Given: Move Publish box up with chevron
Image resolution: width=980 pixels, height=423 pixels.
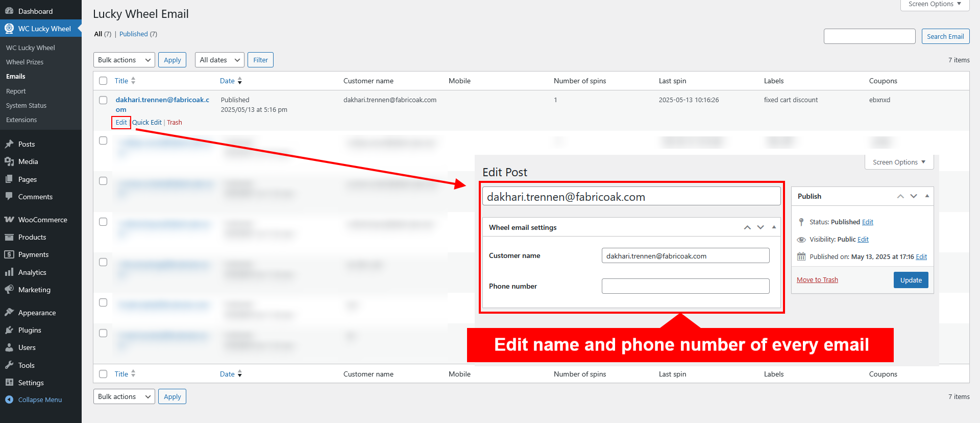Looking at the screenshot, I should pyautogui.click(x=900, y=196).
